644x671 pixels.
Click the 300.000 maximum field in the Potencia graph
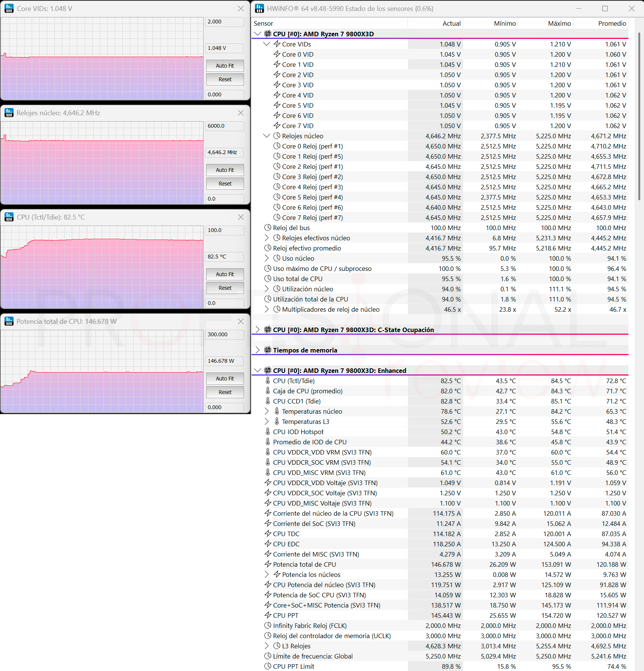[x=225, y=334]
